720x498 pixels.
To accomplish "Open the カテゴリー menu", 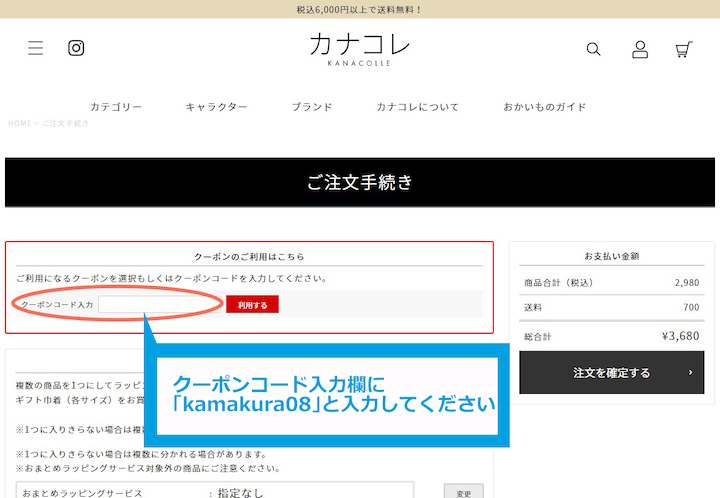I will 116,107.
